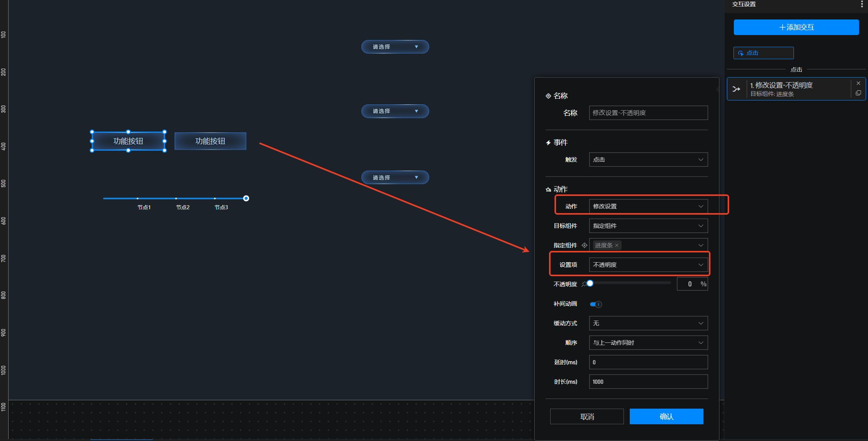Select the 点击 event tab

763,53
